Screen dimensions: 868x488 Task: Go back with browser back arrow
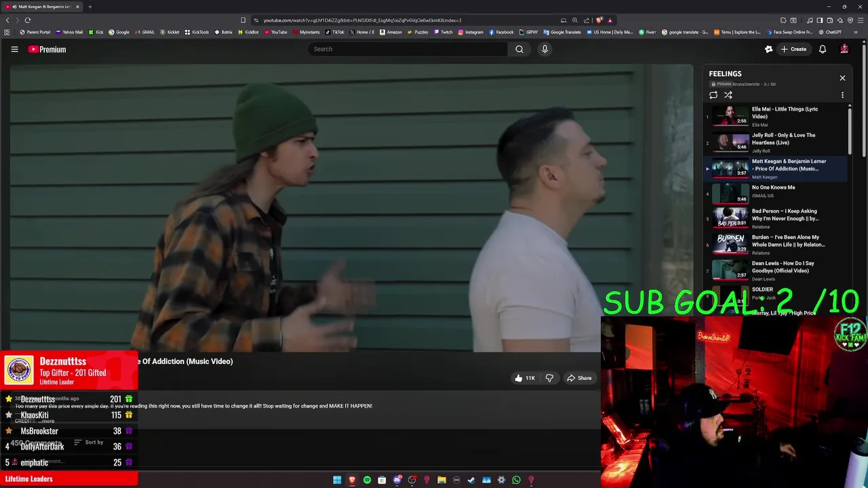pyautogui.click(x=7, y=20)
